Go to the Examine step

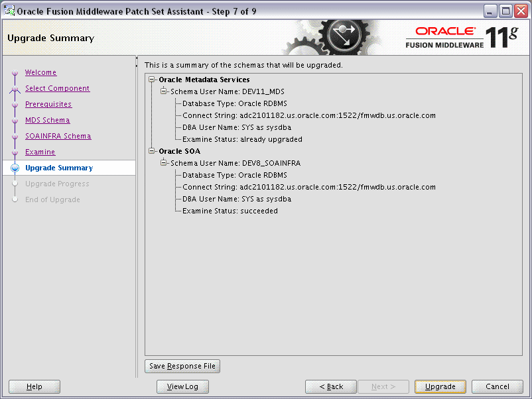[x=40, y=152]
